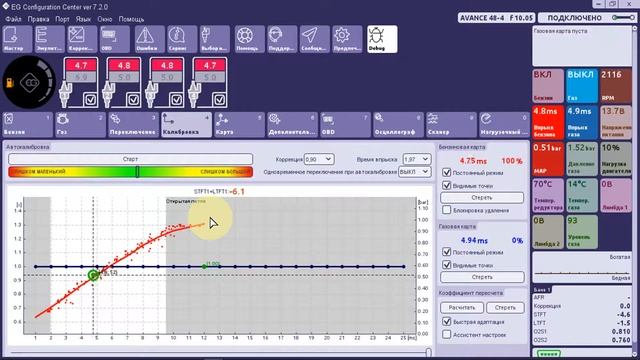The height and width of the screenshot is (360, 640).
Task: Open the Порт menu
Action: tap(62, 19)
